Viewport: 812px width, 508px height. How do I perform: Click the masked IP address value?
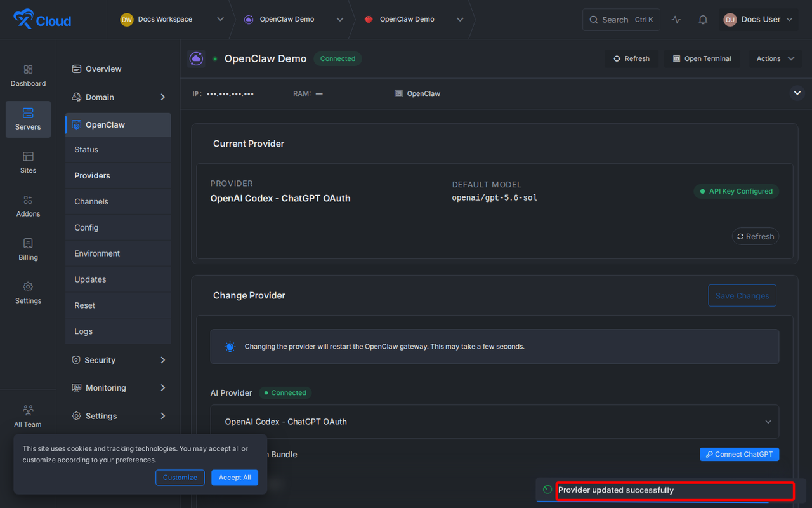point(230,94)
